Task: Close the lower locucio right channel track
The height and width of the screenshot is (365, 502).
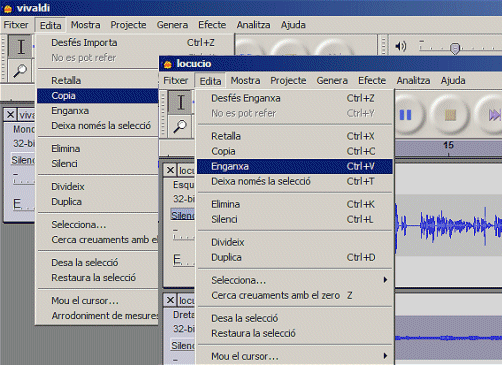Action: point(170,300)
